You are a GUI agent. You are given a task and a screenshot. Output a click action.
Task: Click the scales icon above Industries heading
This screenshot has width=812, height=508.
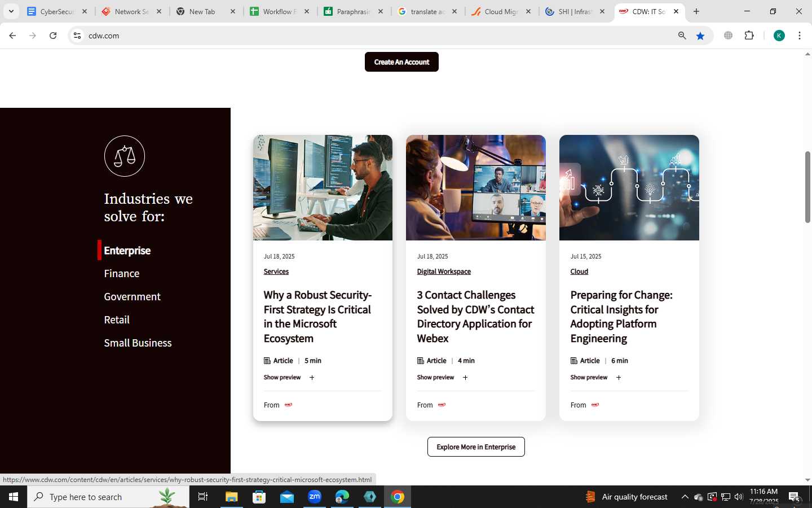tap(125, 156)
